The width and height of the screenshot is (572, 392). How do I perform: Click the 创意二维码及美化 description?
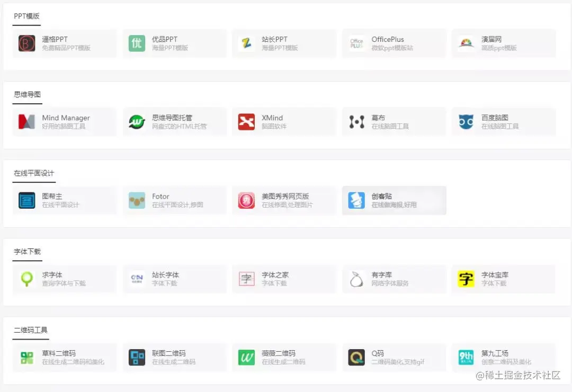[x=506, y=362]
